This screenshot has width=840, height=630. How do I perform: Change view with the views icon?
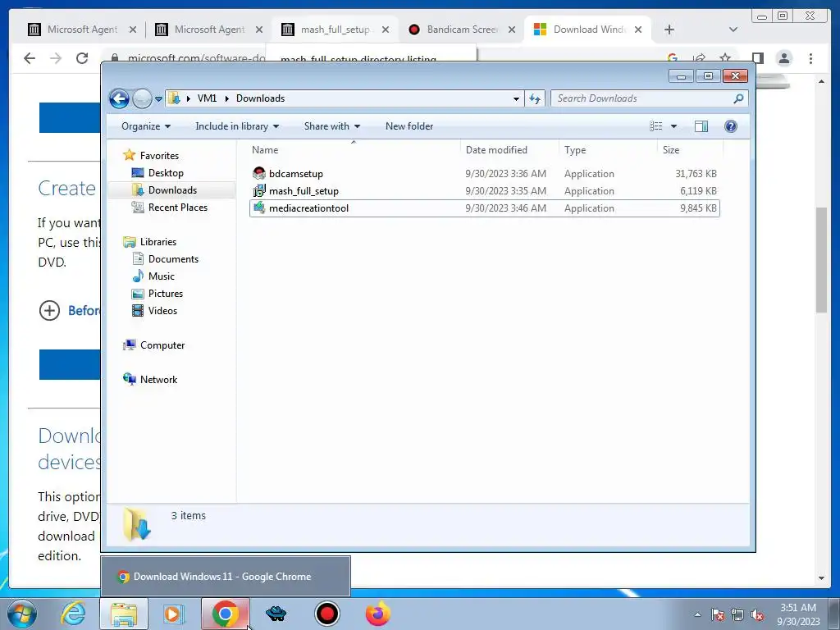655,126
